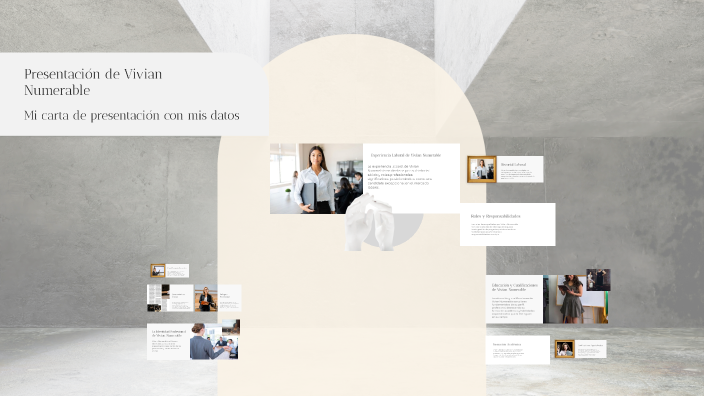
Task: Click gold-framed photo beside 'Historial Laboral'
Action: pos(482,169)
